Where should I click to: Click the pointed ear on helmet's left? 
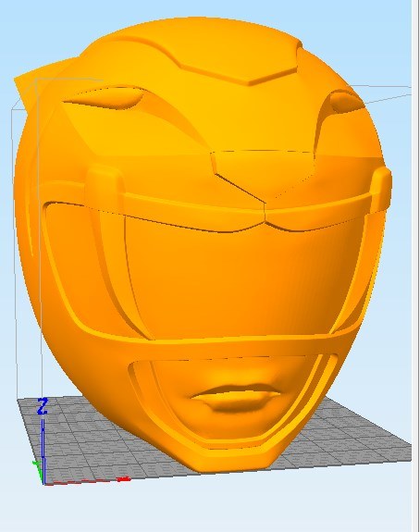[x=37, y=81]
